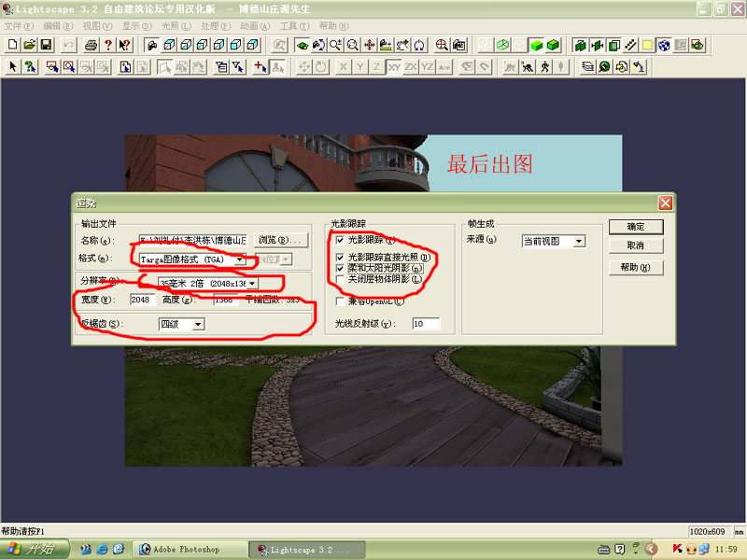Open the 视图 menu

(98, 26)
